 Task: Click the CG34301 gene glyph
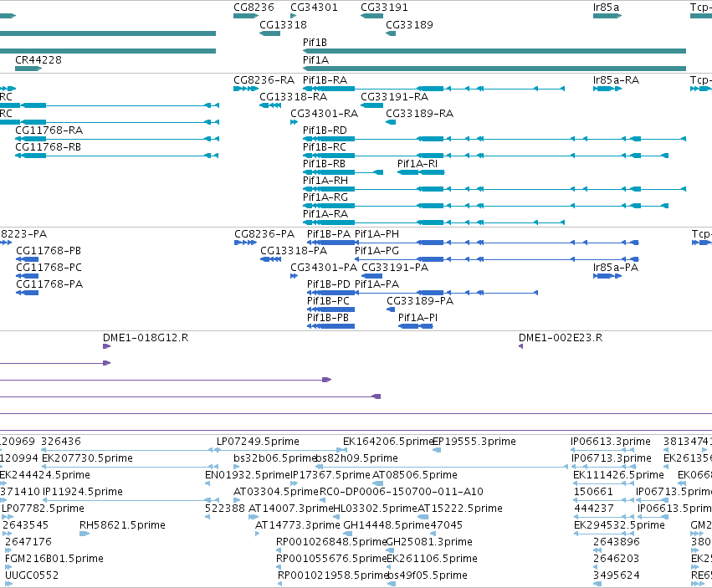[294, 16]
